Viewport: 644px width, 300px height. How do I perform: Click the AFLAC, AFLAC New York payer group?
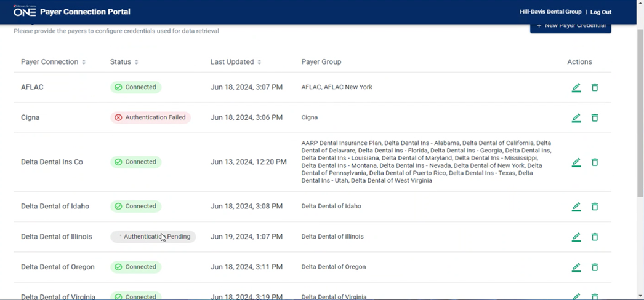point(337,87)
